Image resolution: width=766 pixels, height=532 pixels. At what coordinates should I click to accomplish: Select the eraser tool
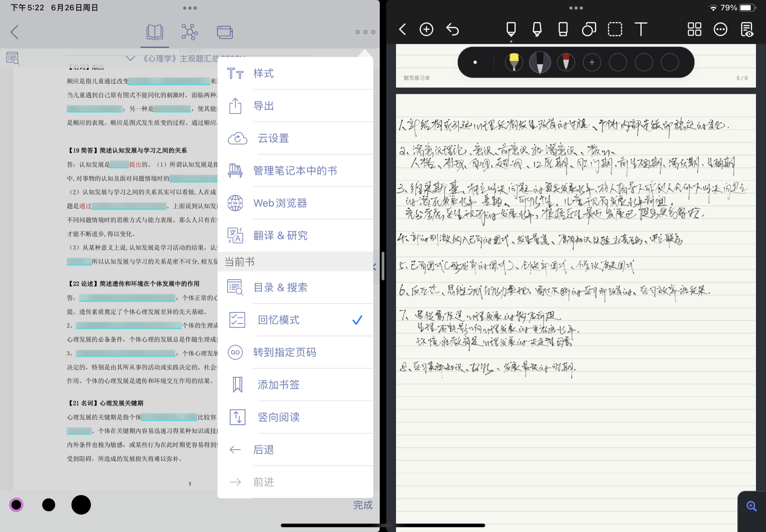563,29
